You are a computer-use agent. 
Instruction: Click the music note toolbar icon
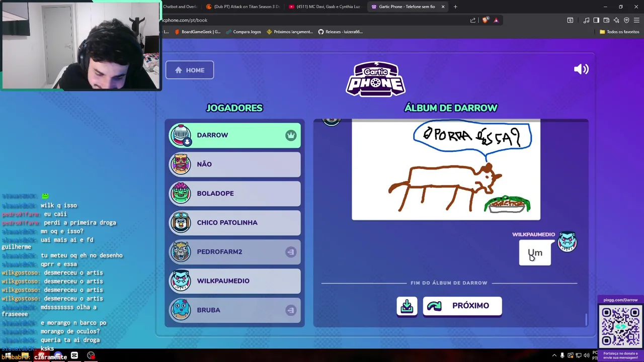tap(586, 20)
